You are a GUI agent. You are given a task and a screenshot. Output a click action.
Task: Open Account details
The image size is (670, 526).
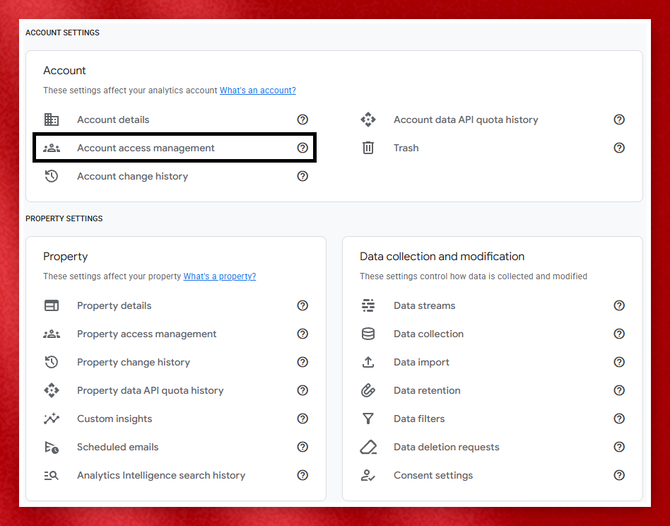pos(113,120)
